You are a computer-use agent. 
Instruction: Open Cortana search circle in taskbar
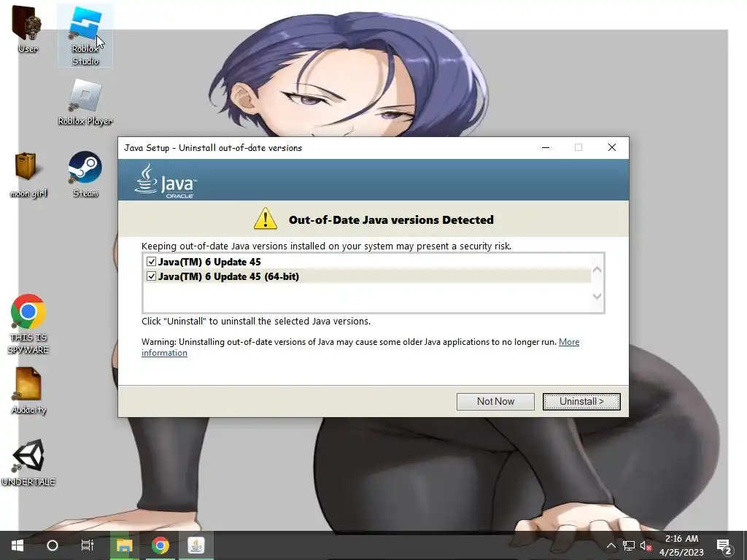(x=53, y=545)
